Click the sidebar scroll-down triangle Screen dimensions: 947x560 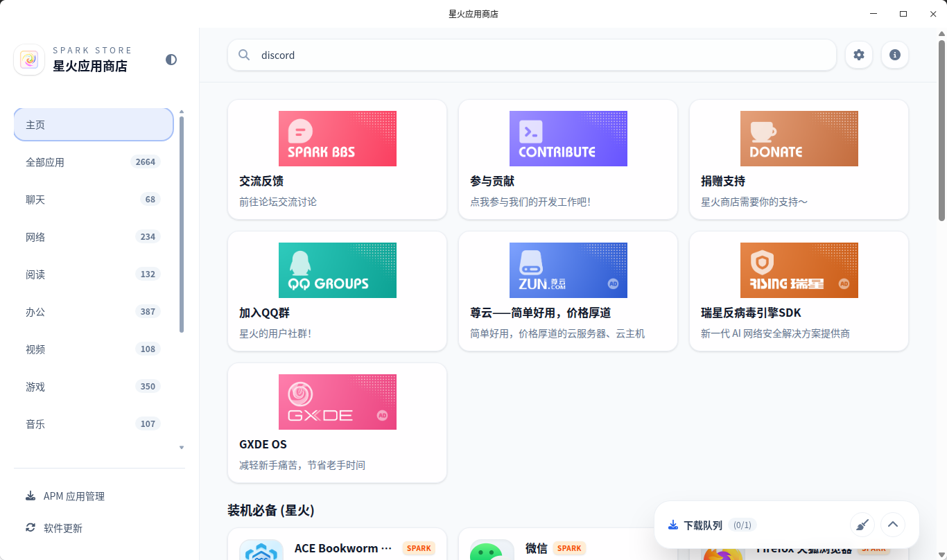182,447
